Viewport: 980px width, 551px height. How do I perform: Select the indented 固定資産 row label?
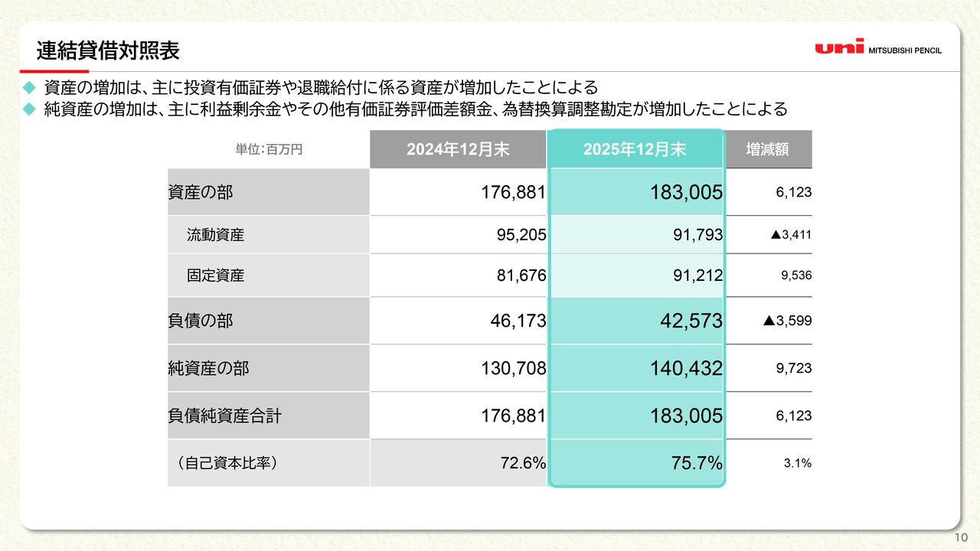[x=215, y=275]
